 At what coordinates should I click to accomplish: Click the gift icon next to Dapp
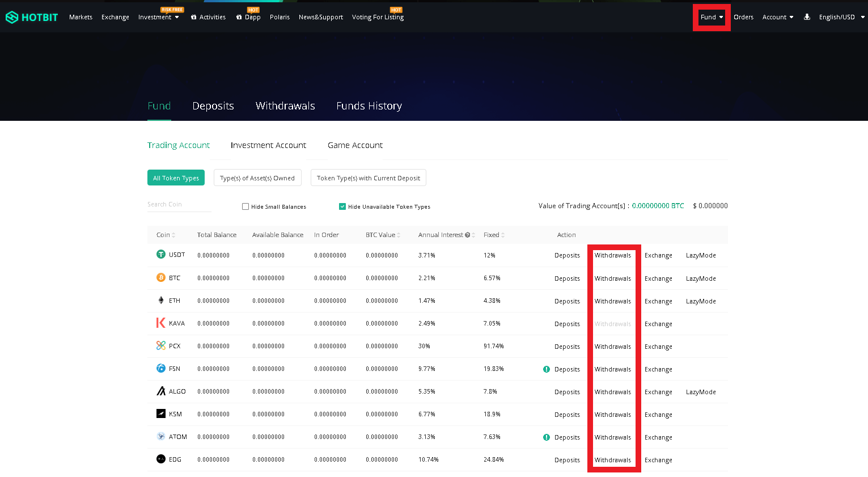point(239,17)
